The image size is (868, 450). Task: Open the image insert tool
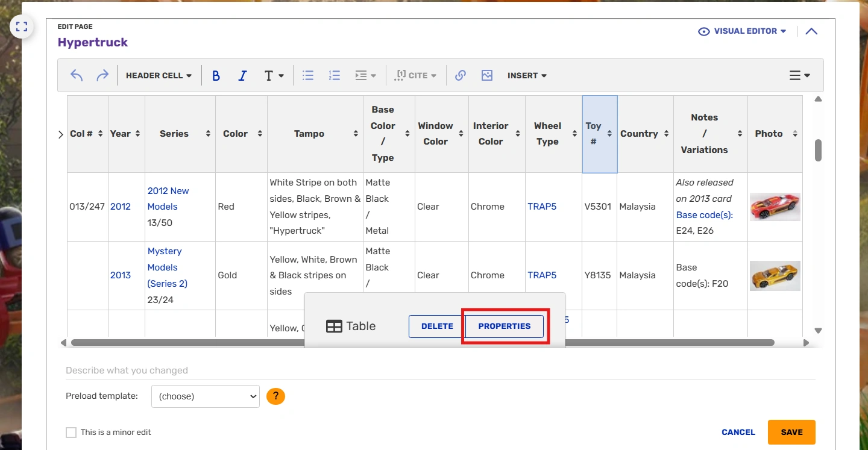(487, 75)
